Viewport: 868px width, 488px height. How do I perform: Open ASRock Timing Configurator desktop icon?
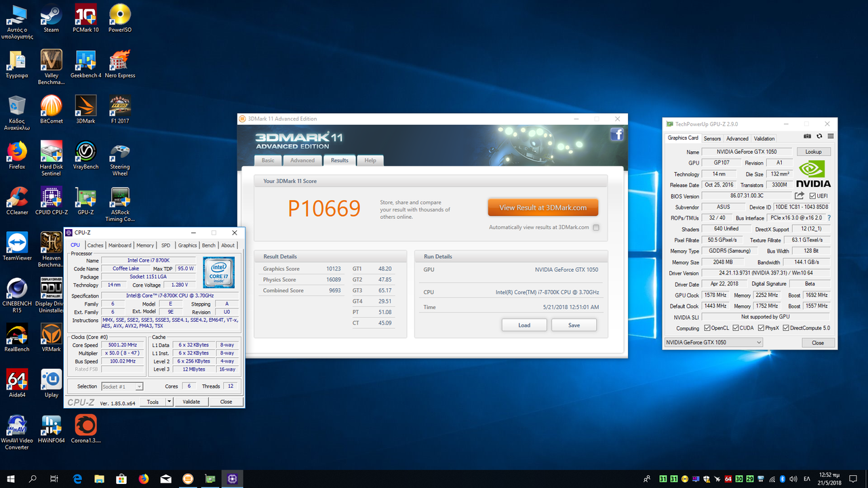tap(120, 203)
